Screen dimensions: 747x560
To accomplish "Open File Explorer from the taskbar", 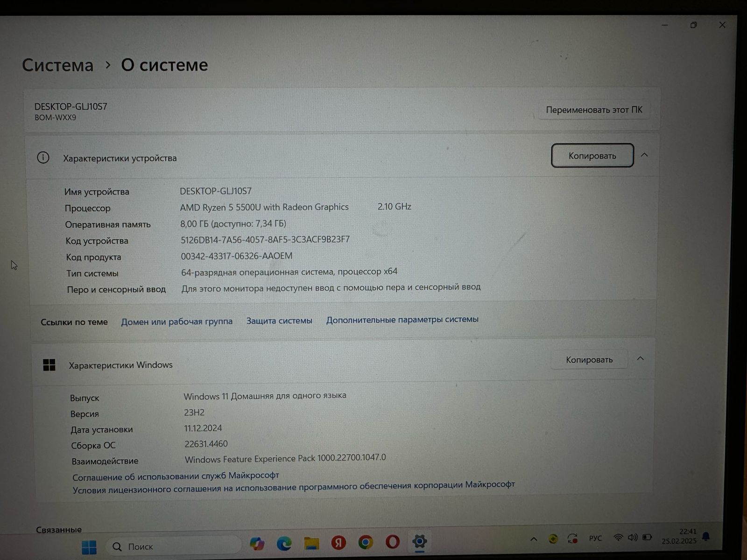I will tap(311, 543).
